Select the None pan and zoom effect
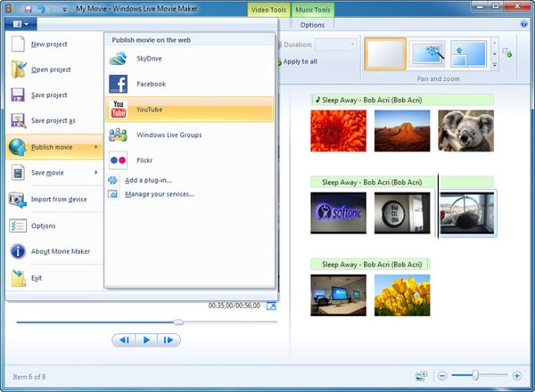The height and width of the screenshot is (392, 535). (385, 53)
